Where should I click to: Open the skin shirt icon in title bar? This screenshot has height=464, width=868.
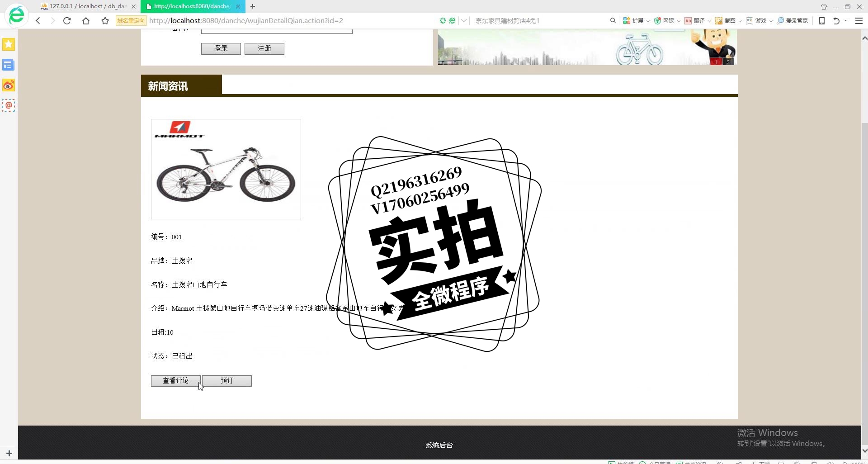coord(824,7)
